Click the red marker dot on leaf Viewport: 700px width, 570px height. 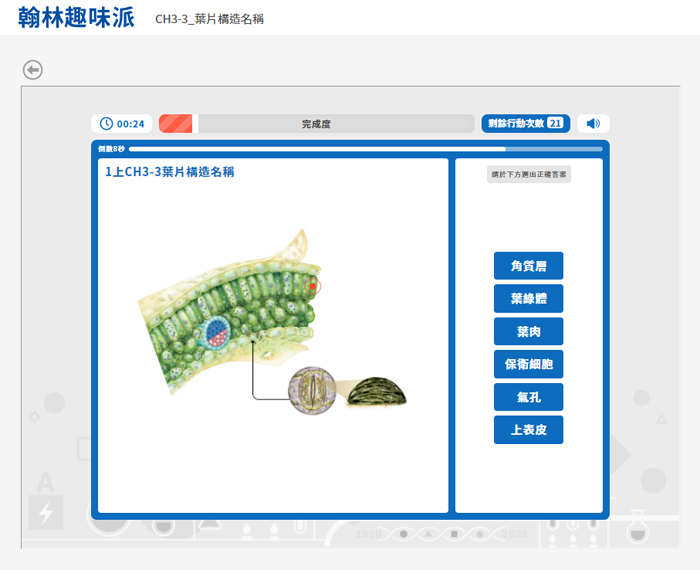[313, 287]
